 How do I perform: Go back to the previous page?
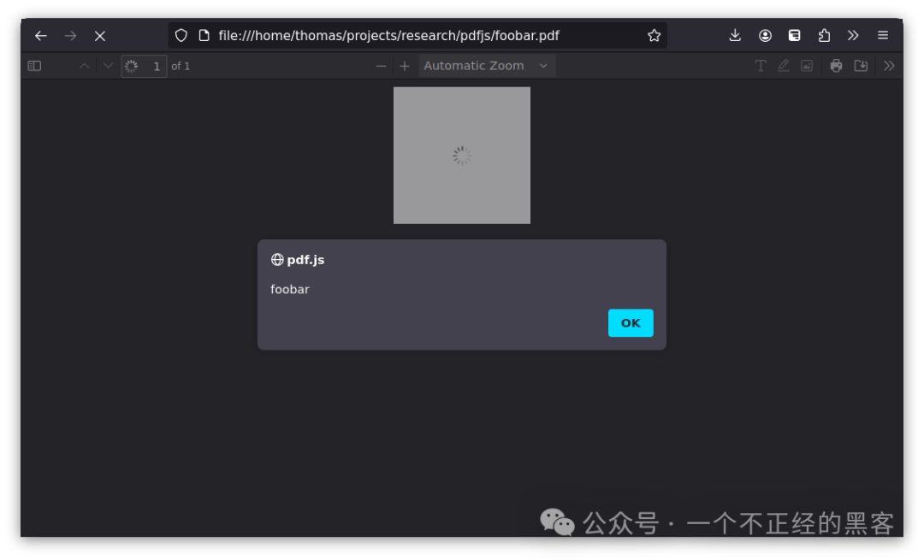click(41, 36)
